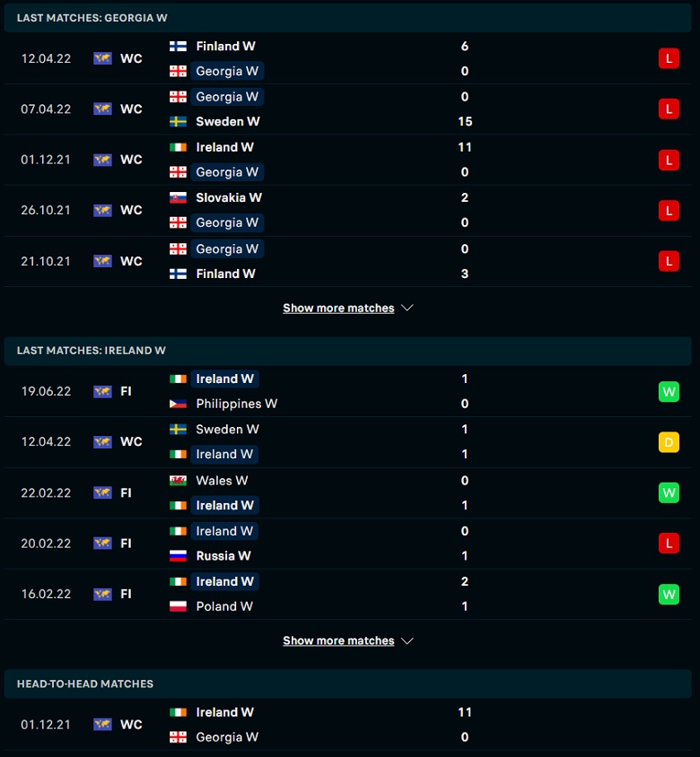This screenshot has height=757, width=700.
Task: Click the Wales flag icon
Action: 178,481
